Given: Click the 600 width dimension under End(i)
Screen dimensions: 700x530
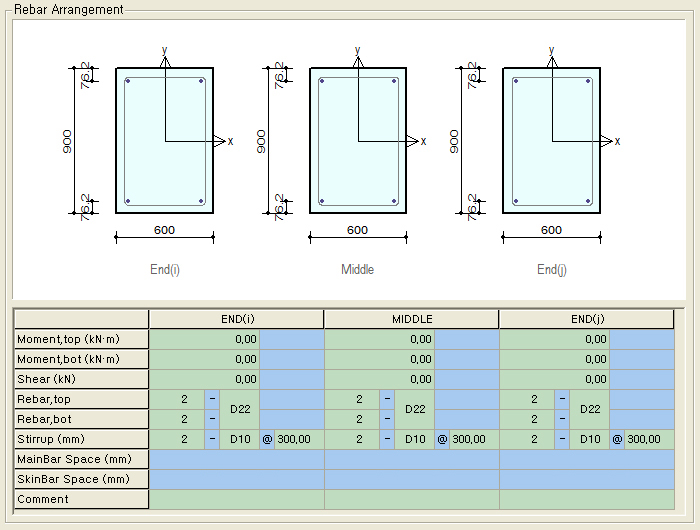Looking at the screenshot, I should (164, 230).
